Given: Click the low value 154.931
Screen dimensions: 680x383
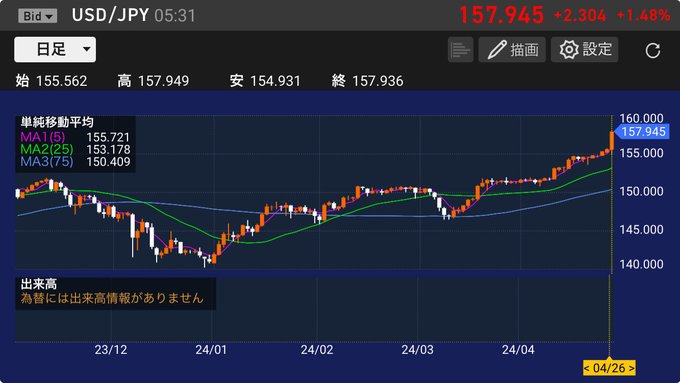Looking at the screenshot, I should tap(275, 81).
